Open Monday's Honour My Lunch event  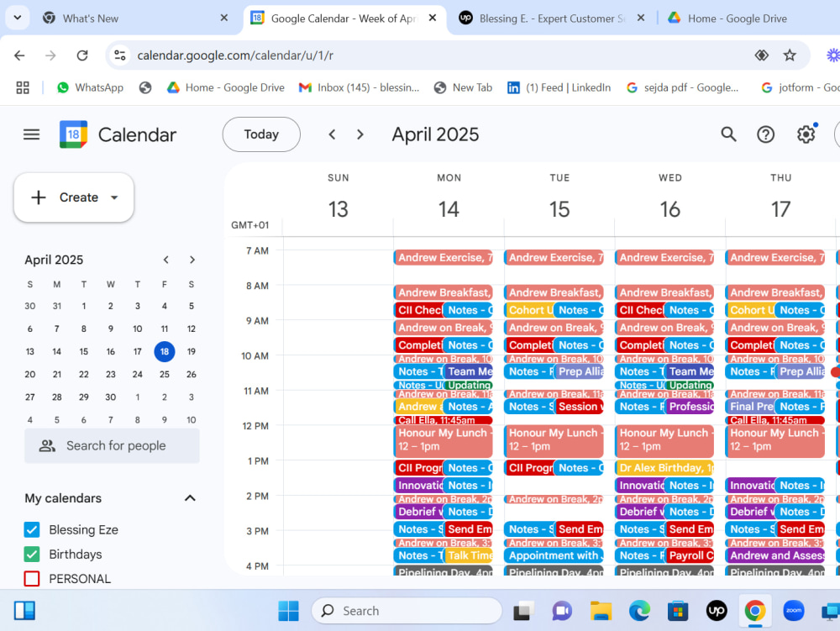443,441
